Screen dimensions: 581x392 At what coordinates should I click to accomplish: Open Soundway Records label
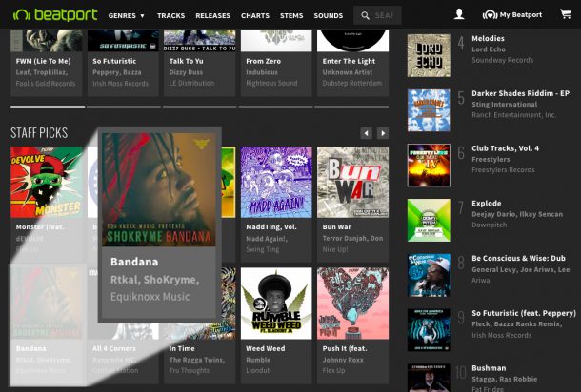click(x=503, y=60)
